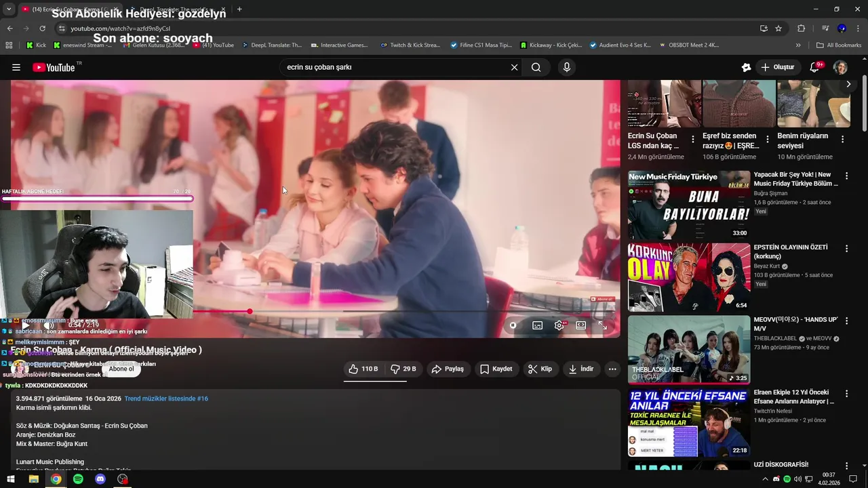Open options for Yapacak Bir Şey Yok video
This screenshot has height=488, width=868.
click(x=846, y=176)
